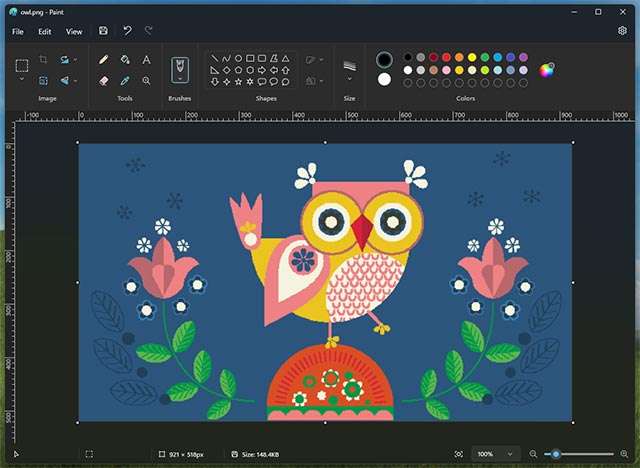Image resolution: width=640 pixels, height=468 pixels.
Task: Open the Size dropdown
Action: (x=349, y=79)
